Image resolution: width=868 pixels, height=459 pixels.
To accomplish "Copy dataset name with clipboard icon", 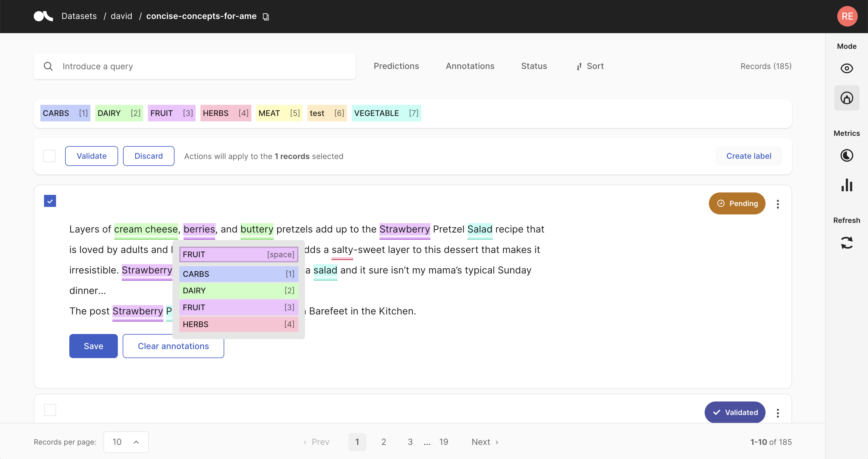I will [x=266, y=17].
